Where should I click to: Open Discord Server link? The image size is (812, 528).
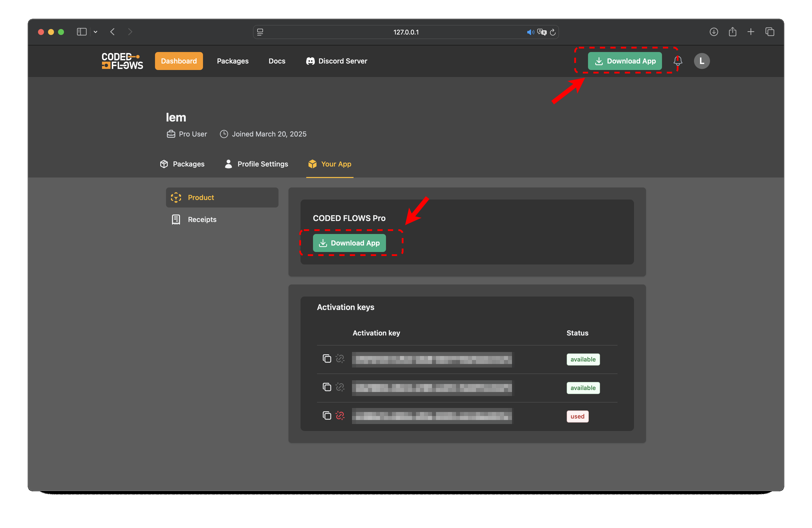coord(336,61)
